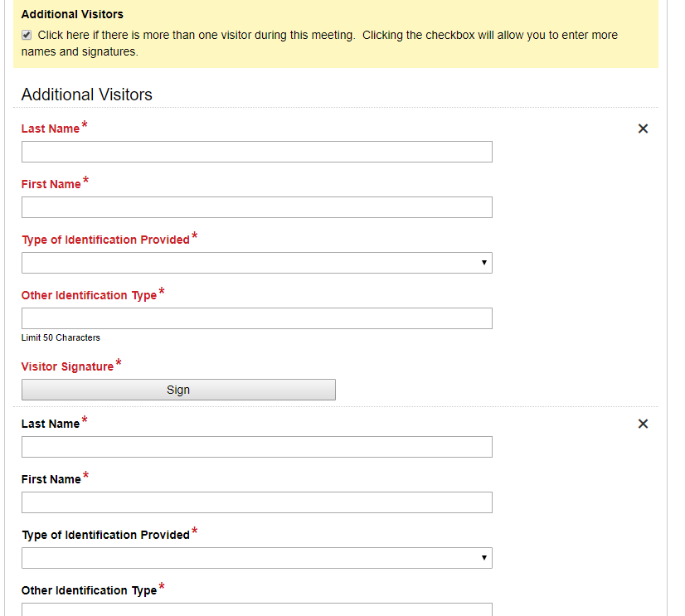685x616 pixels.
Task: Select the first visitor's First Name field
Action: pos(256,207)
